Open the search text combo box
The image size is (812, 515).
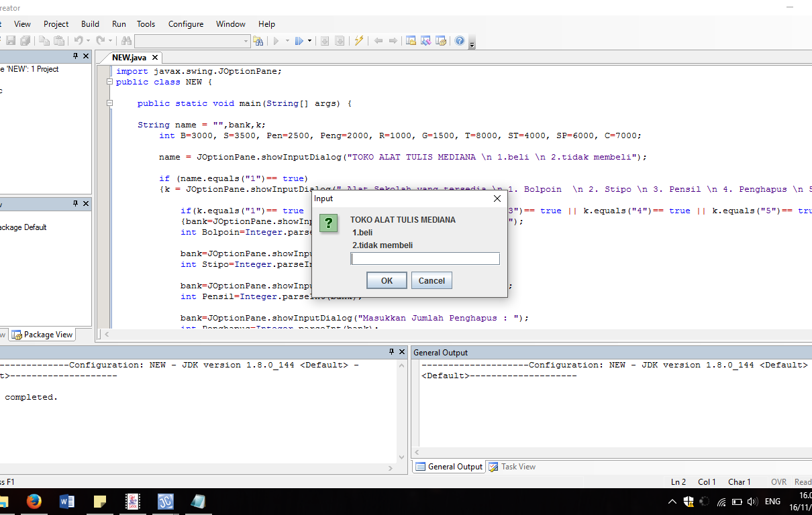193,41
